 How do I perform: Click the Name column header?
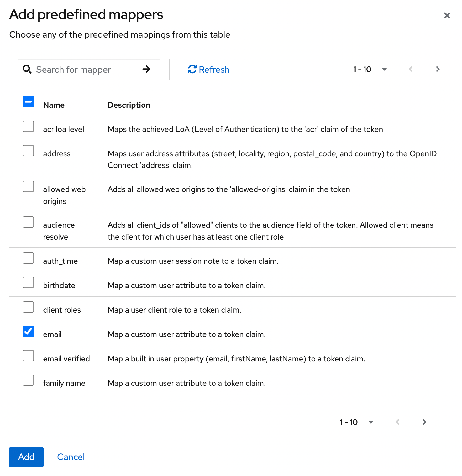(54, 105)
